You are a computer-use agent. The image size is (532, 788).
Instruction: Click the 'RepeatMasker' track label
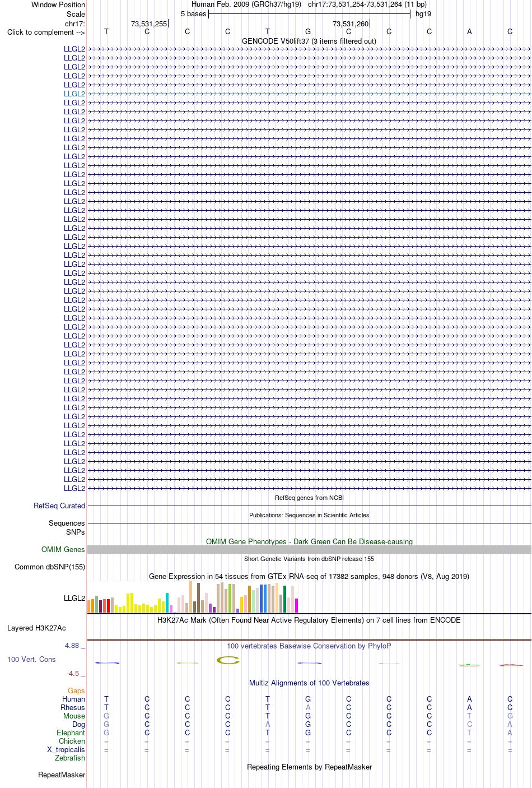pyautogui.click(x=62, y=775)
